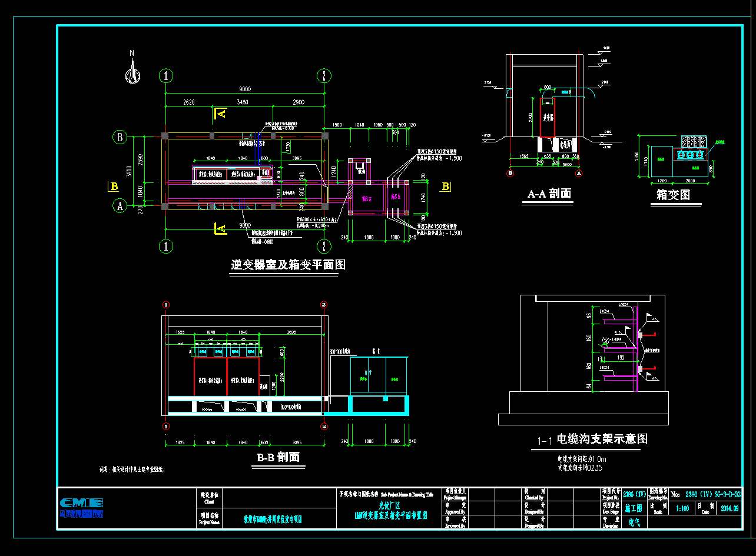The width and height of the screenshot is (756, 556).
Task: Select the left yellow section mark B
Action: [114, 187]
